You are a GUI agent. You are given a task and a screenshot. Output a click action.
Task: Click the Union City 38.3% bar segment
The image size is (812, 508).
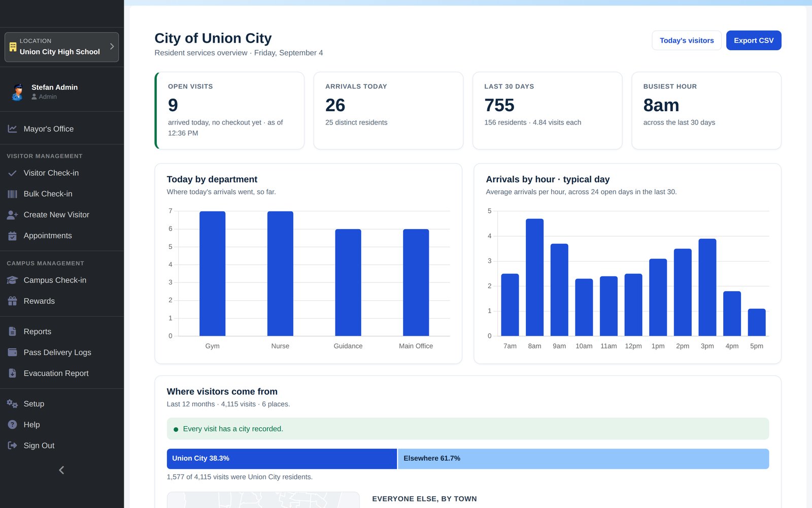[x=282, y=459]
